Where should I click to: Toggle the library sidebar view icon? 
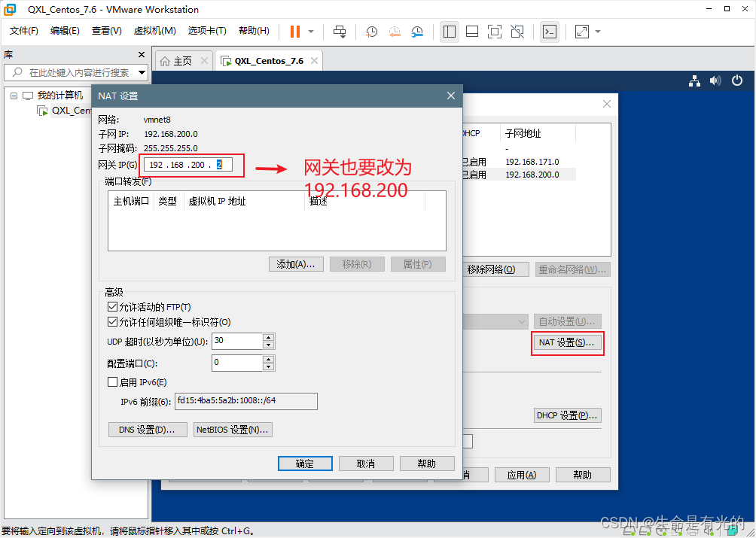point(450,32)
